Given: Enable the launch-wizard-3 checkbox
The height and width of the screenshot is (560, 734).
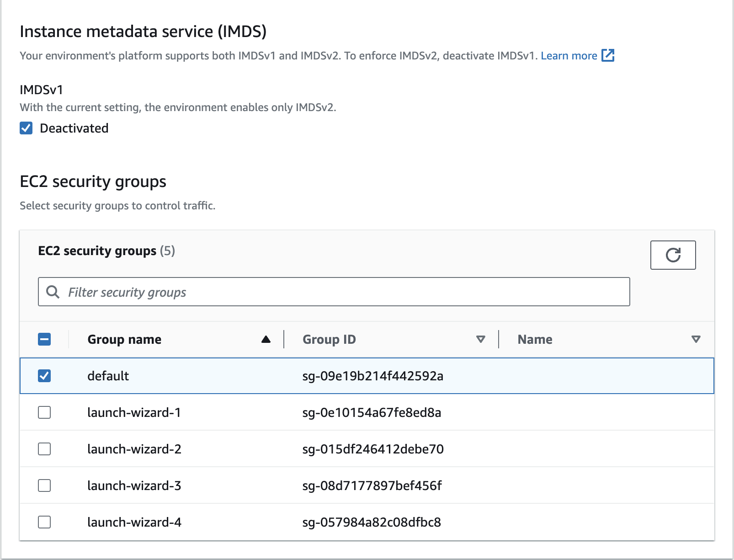Looking at the screenshot, I should click(x=44, y=485).
